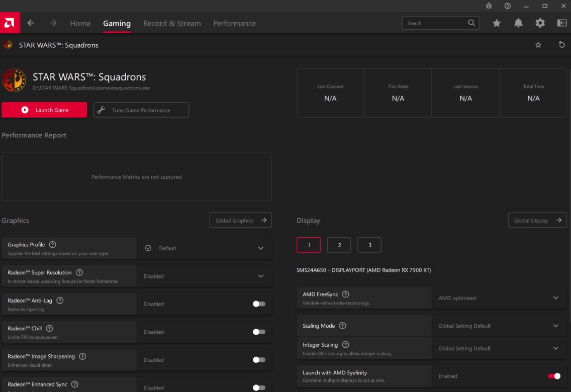
Task: Click the Total Time stat tile
Action: point(533,93)
